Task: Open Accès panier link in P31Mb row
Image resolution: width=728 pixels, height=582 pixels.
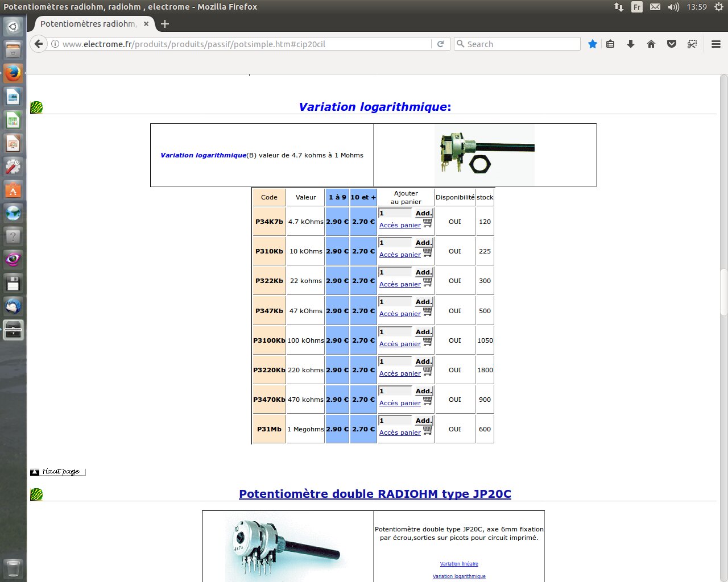Action: click(x=400, y=433)
